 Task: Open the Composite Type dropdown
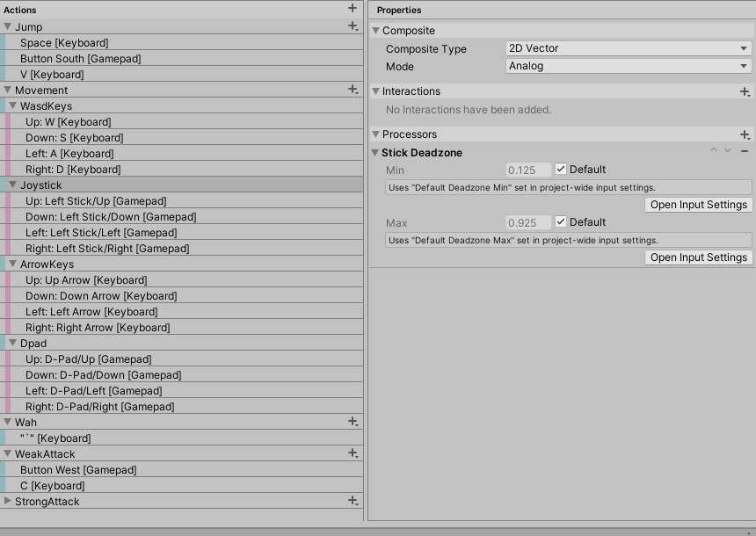point(629,48)
